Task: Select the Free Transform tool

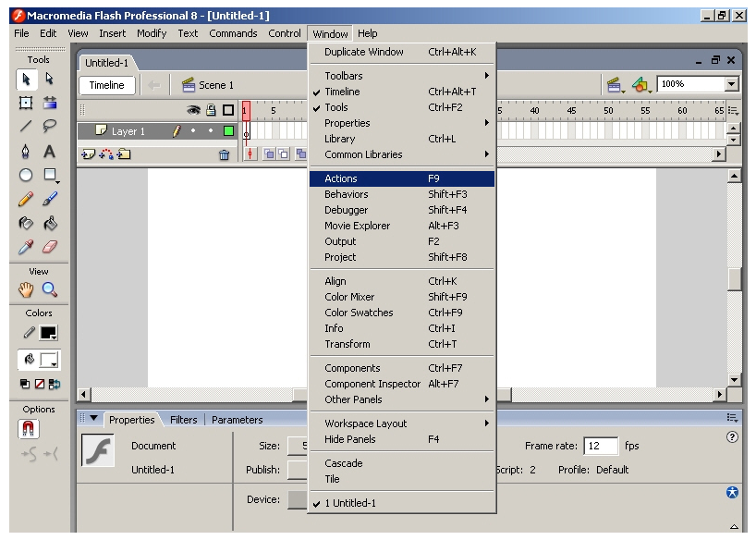Action: point(26,103)
